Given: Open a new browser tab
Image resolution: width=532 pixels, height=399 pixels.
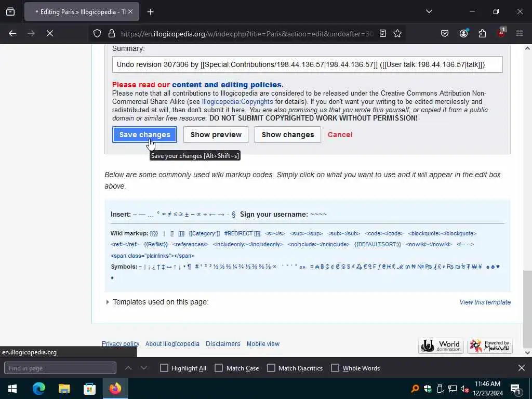Looking at the screenshot, I should pos(150,12).
